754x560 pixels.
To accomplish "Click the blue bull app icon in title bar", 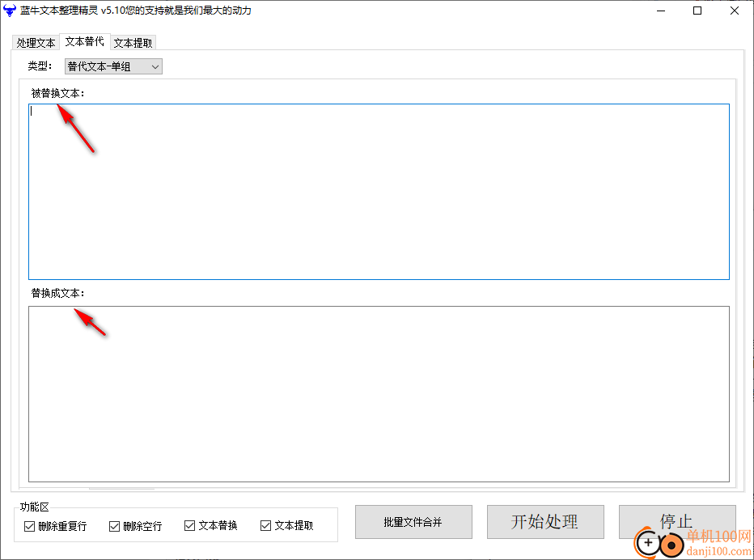I will pos(10,10).
